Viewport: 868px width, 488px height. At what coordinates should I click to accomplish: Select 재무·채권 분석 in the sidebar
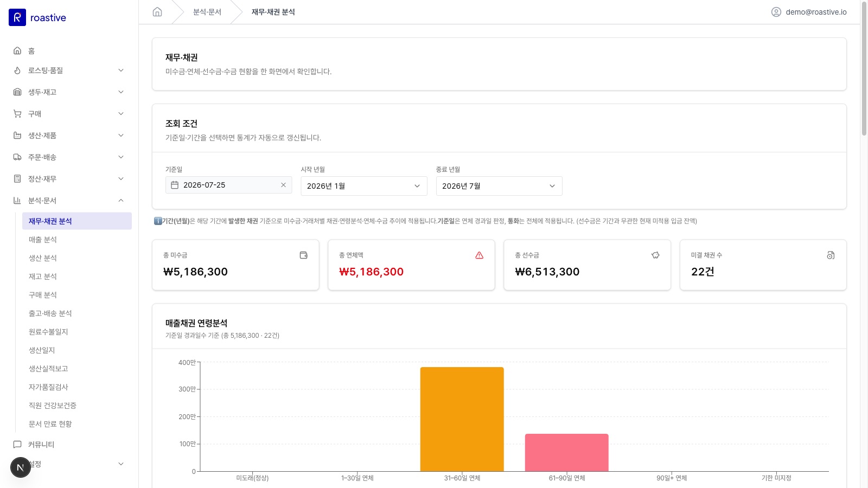[77, 221]
